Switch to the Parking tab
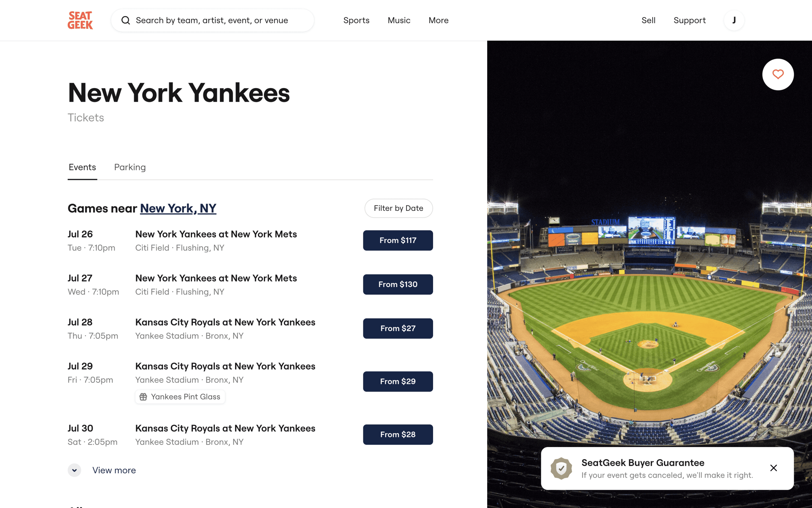 (x=130, y=167)
